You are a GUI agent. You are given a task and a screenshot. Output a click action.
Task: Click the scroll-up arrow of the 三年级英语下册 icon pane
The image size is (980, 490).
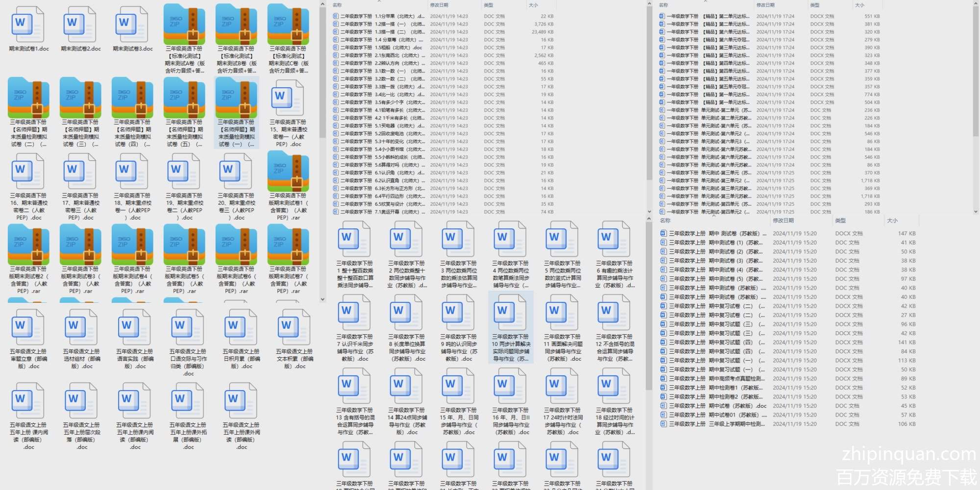click(322, 4)
